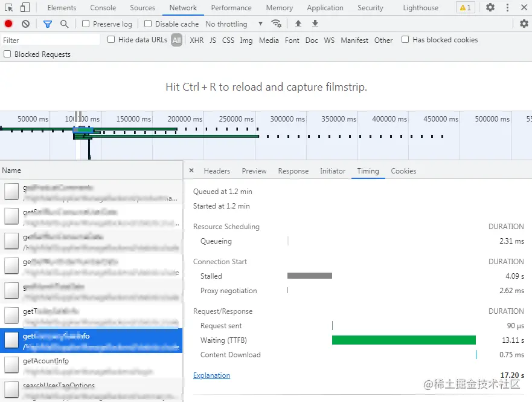Clear the network log

tap(25, 24)
